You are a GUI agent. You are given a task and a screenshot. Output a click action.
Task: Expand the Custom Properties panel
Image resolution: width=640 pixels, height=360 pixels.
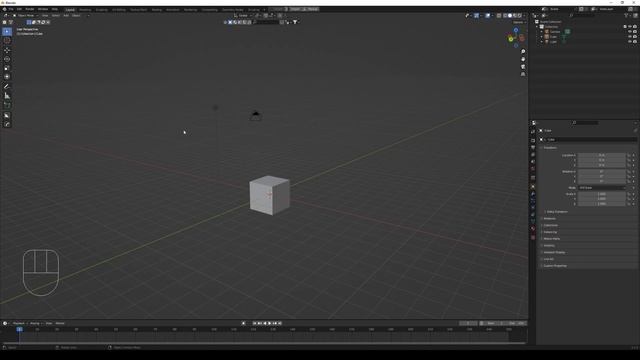click(555, 266)
